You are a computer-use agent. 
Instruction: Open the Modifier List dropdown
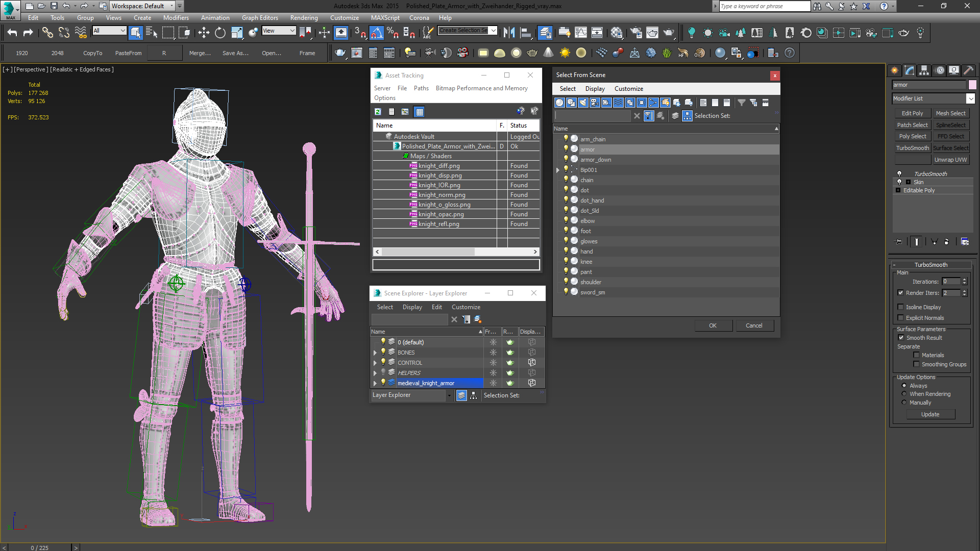tap(970, 98)
